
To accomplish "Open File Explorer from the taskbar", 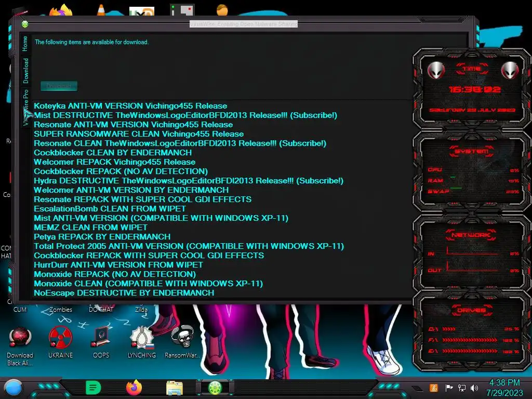I will (x=175, y=388).
